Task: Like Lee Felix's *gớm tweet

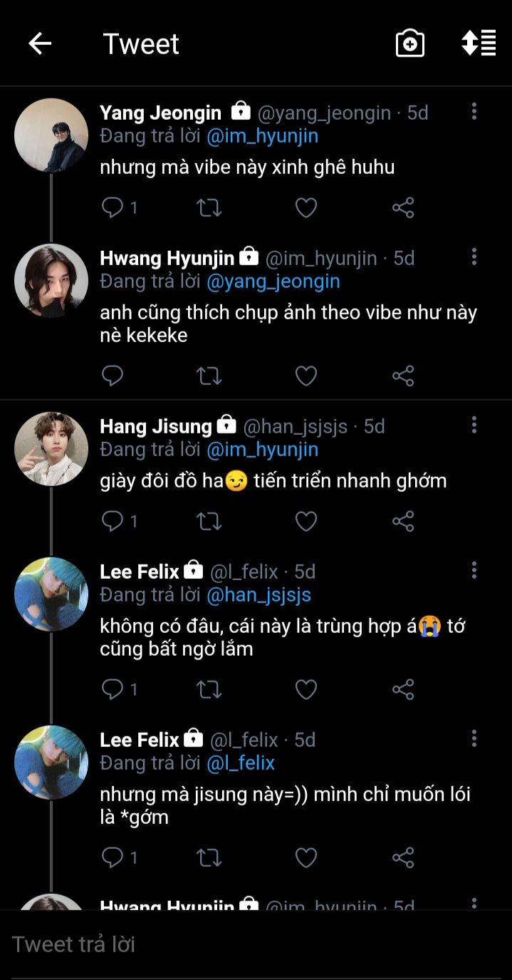Action: point(306,857)
